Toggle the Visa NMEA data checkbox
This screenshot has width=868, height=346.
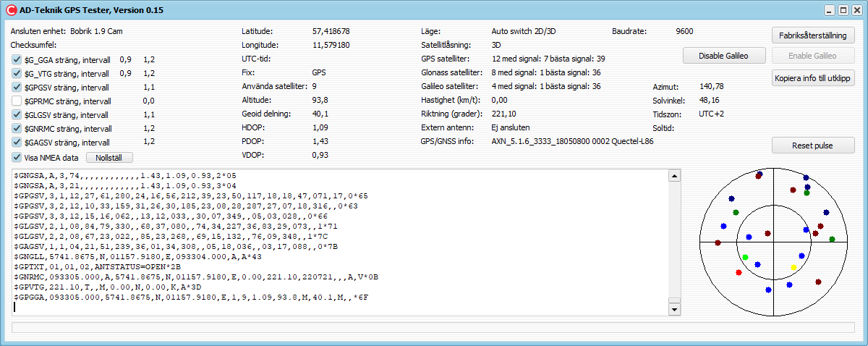tap(17, 157)
